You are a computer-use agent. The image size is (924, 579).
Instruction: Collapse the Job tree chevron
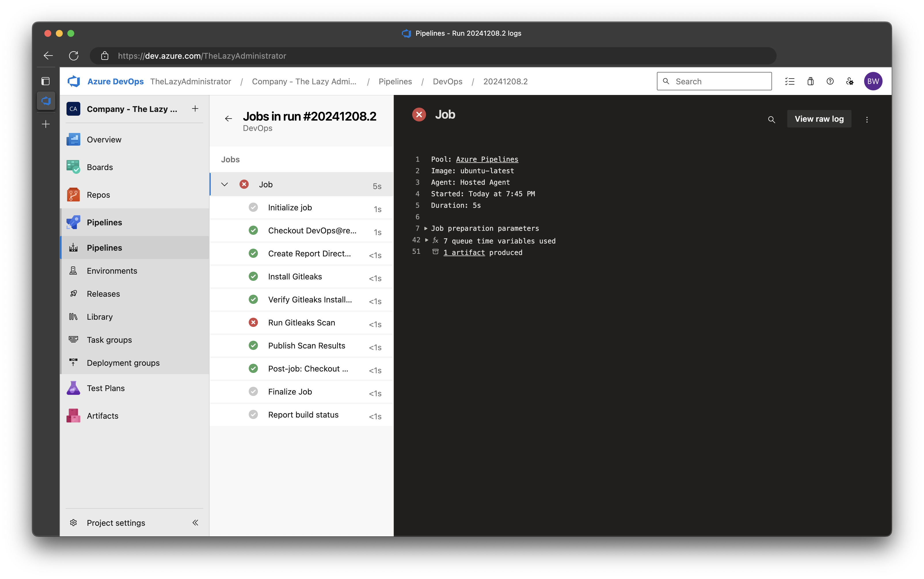[x=225, y=184]
